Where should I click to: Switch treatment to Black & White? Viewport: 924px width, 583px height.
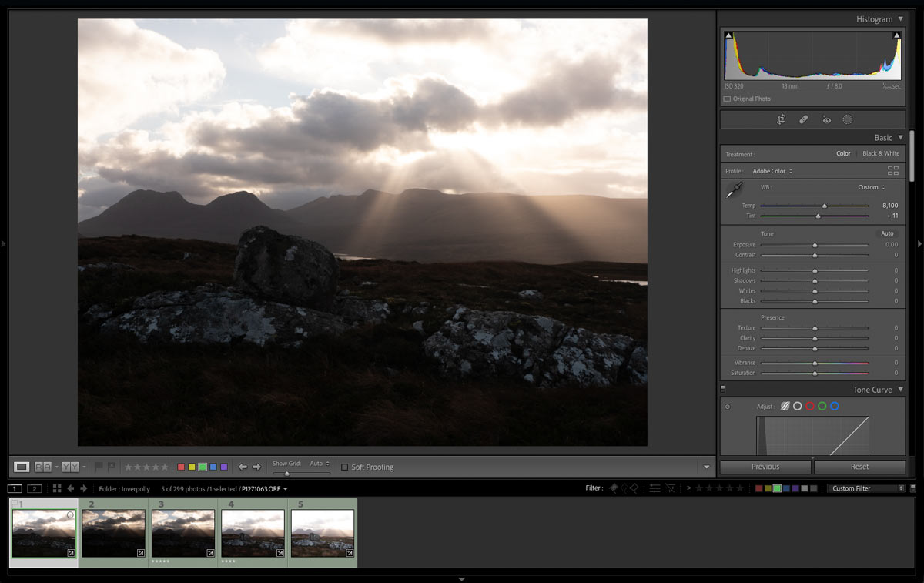(x=880, y=153)
